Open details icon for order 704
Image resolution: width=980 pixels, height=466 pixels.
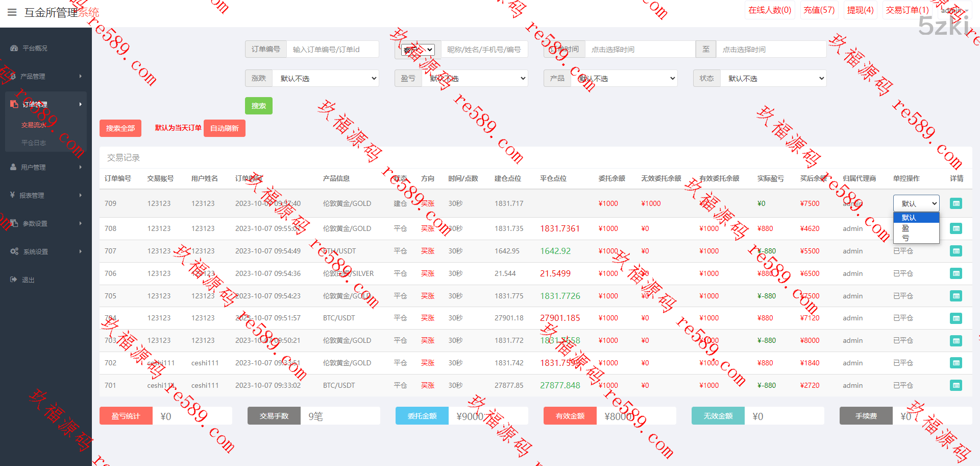[956, 318]
